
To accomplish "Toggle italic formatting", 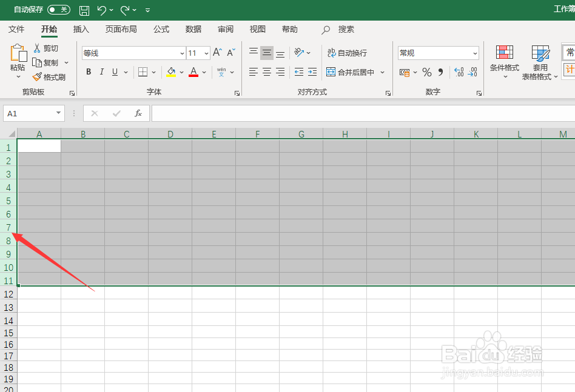I will pos(101,72).
